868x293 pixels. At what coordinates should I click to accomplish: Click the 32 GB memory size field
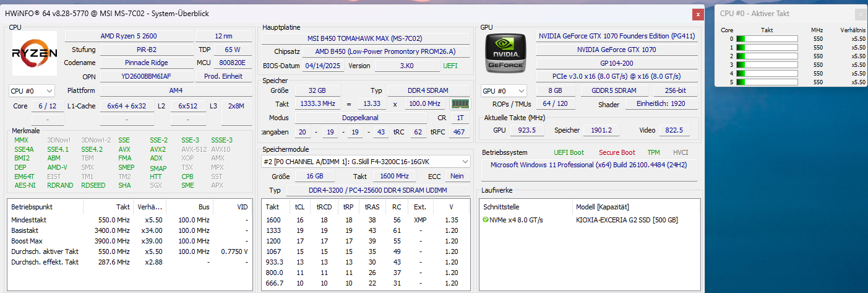pyautogui.click(x=317, y=90)
